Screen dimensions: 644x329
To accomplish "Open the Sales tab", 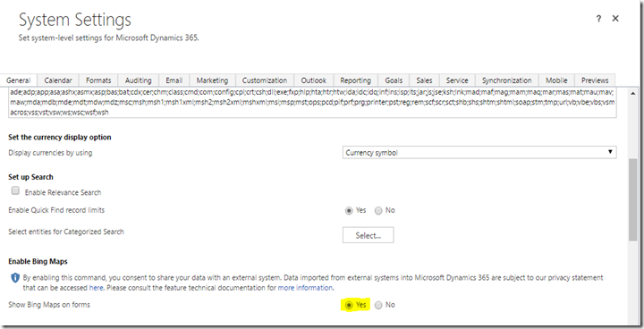I will pyautogui.click(x=424, y=80).
